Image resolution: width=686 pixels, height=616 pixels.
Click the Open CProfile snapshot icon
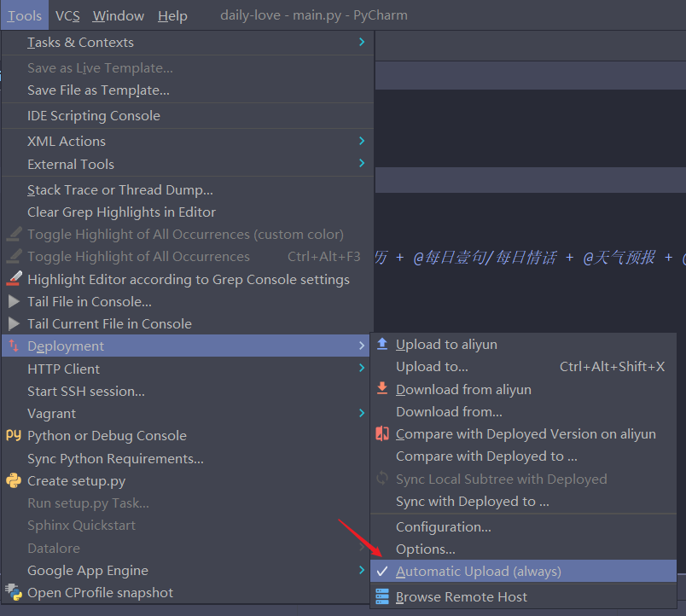[x=14, y=592]
